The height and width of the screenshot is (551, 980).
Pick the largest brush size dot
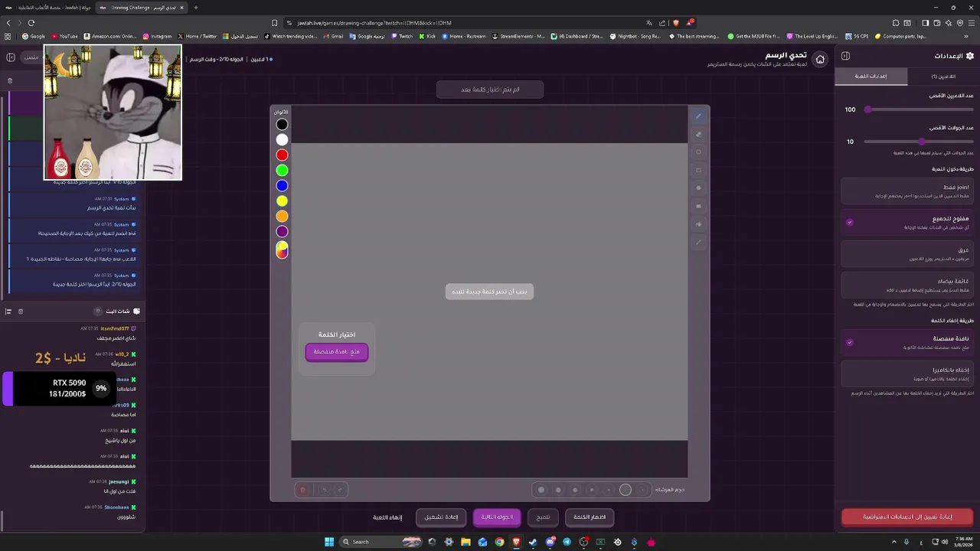(x=541, y=490)
